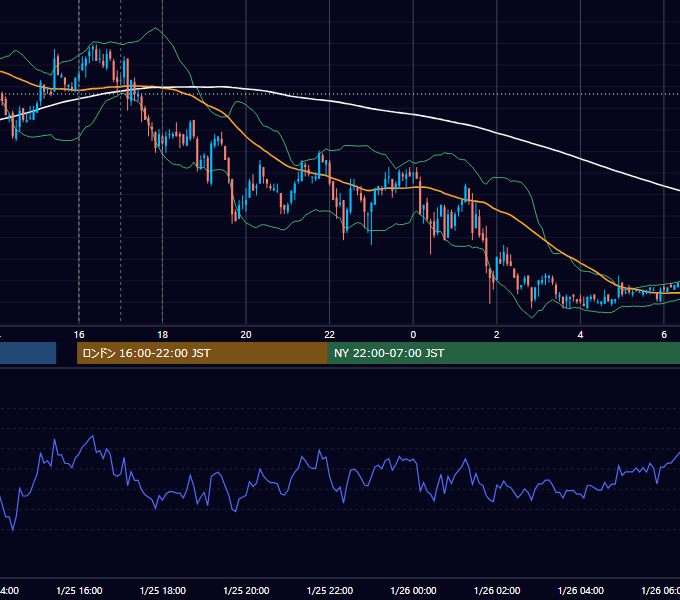This screenshot has height=600, width=680.
Task: Click the 1/25 22:00 date label
Action: 330,590
